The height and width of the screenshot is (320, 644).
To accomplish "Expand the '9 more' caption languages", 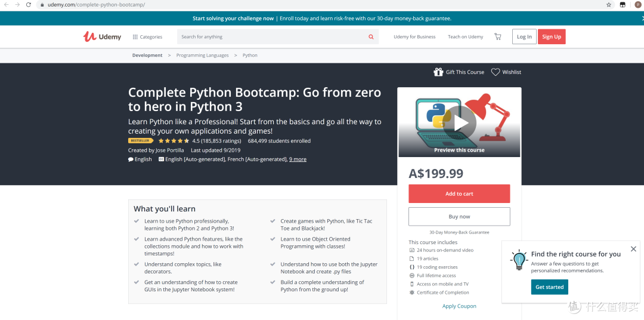I will pyautogui.click(x=298, y=159).
